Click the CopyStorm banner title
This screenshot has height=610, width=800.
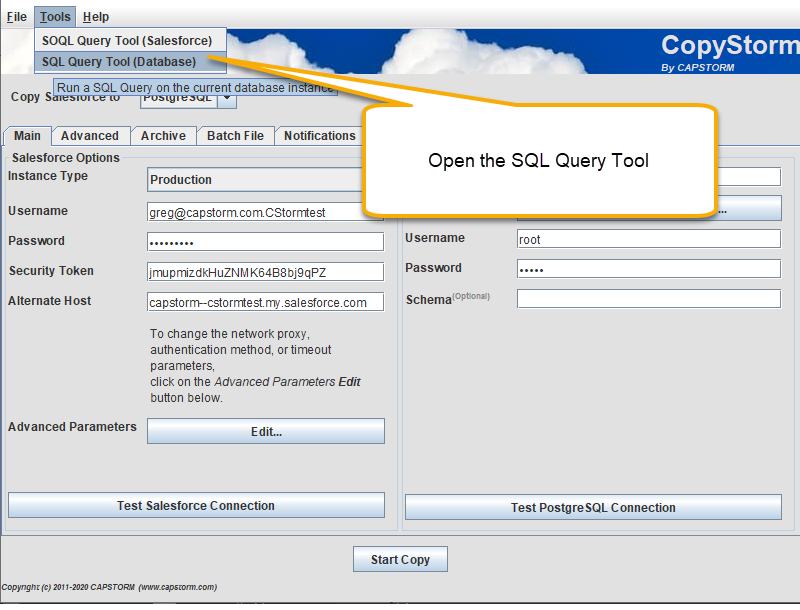click(730, 45)
